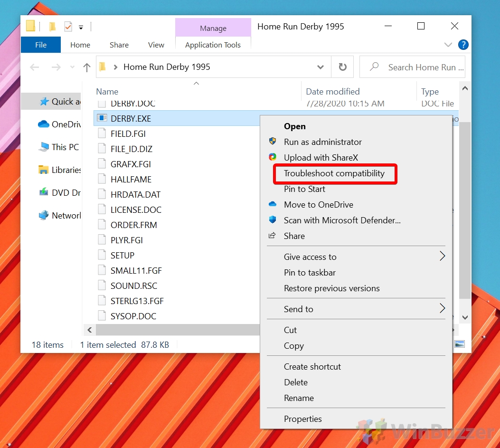Click the Help question mark icon

(x=463, y=45)
